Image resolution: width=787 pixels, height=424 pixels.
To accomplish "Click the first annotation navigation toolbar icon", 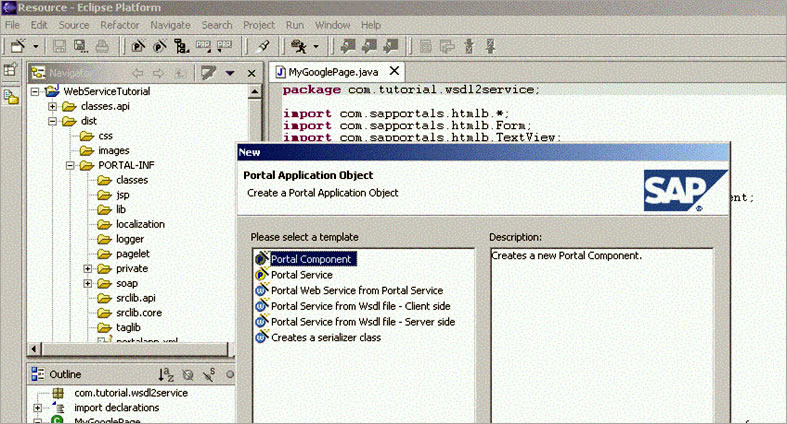I will coord(348,47).
